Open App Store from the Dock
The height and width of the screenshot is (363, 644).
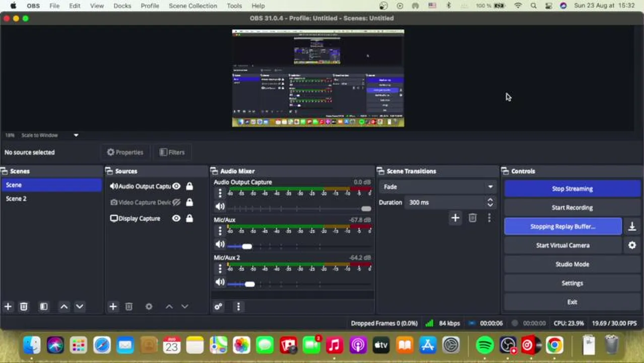click(427, 345)
